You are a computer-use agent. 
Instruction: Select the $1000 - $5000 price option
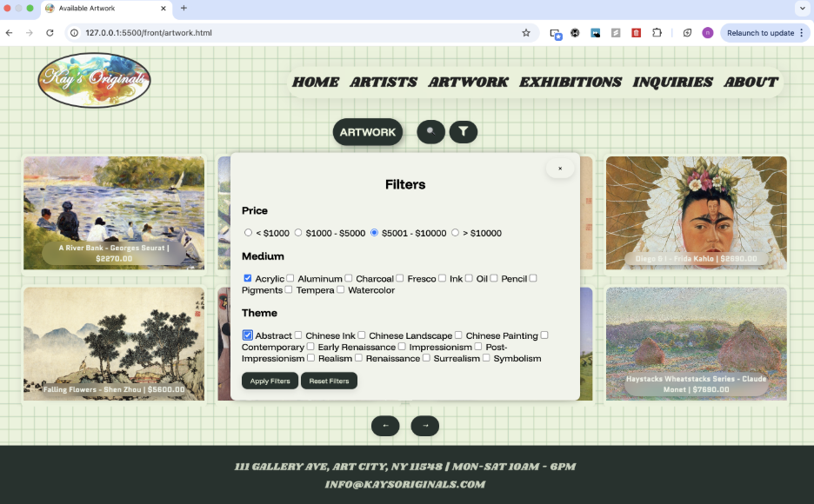click(298, 233)
